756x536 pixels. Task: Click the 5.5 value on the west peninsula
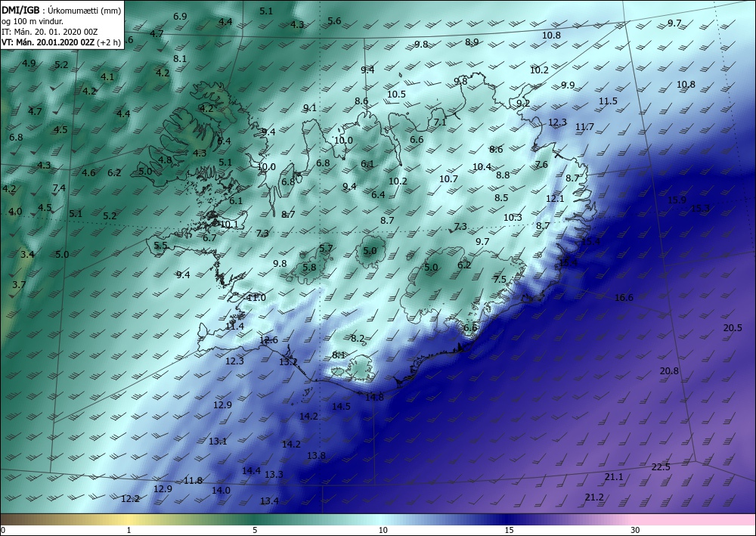[160, 246]
